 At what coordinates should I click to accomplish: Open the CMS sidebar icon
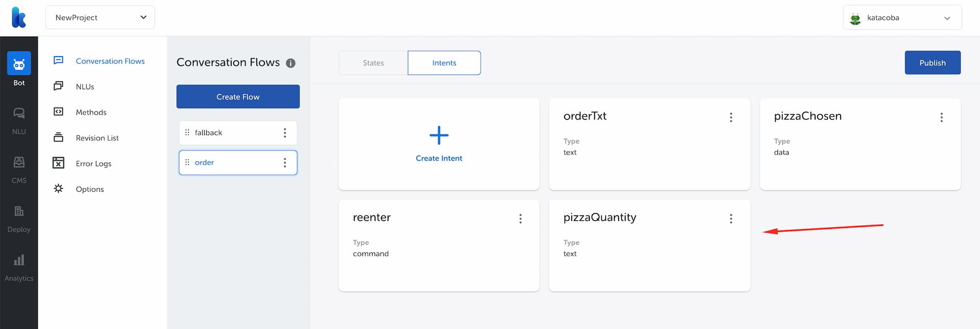[x=19, y=162]
